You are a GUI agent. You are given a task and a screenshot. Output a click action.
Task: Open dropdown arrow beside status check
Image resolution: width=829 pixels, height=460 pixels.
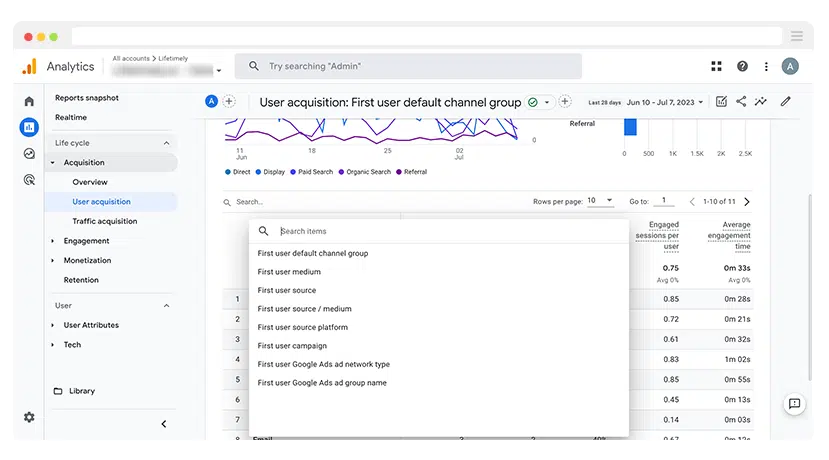click(x=547, y=103)
